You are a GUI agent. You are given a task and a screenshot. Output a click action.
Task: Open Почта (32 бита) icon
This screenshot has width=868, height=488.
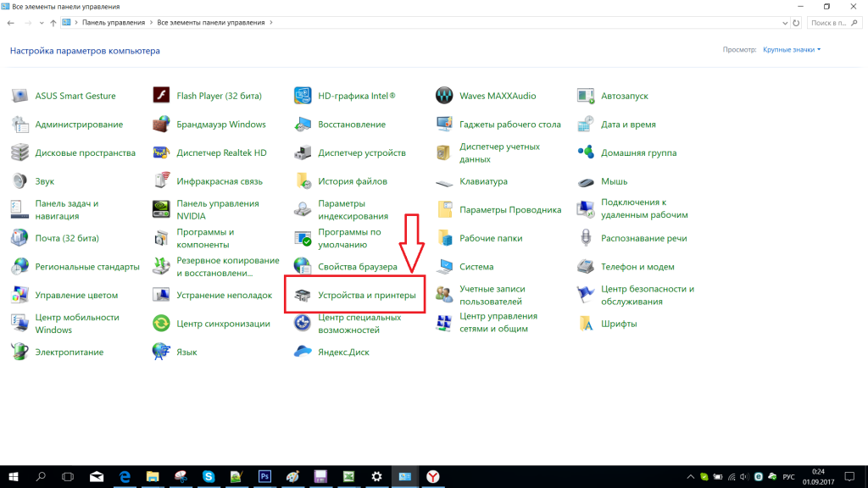(x=20, y=238)
